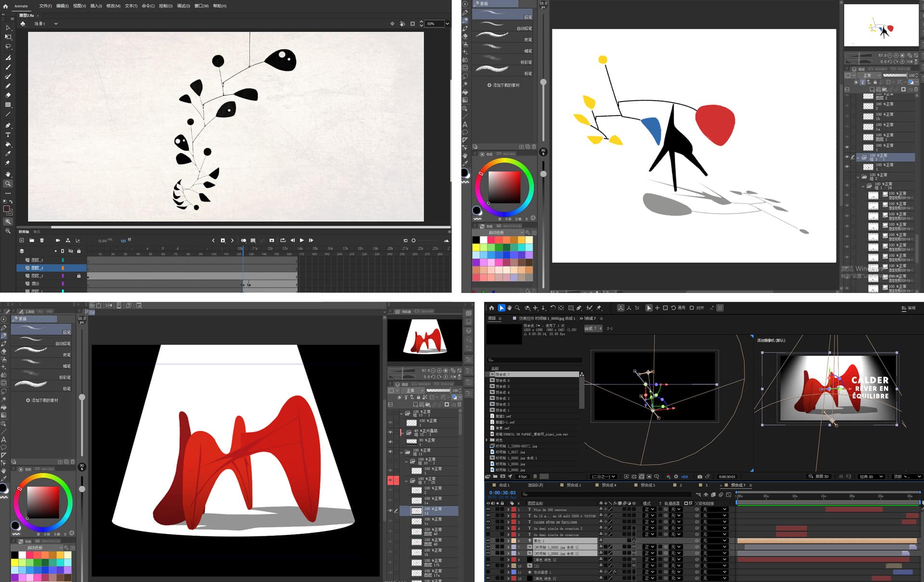This screenshot has height=582, width=924.
Task: Hide layer 'CALDER RÊVER EN ÉQUILIBRE' via eye
Action: pyautogui.click(x=488, y=522)
